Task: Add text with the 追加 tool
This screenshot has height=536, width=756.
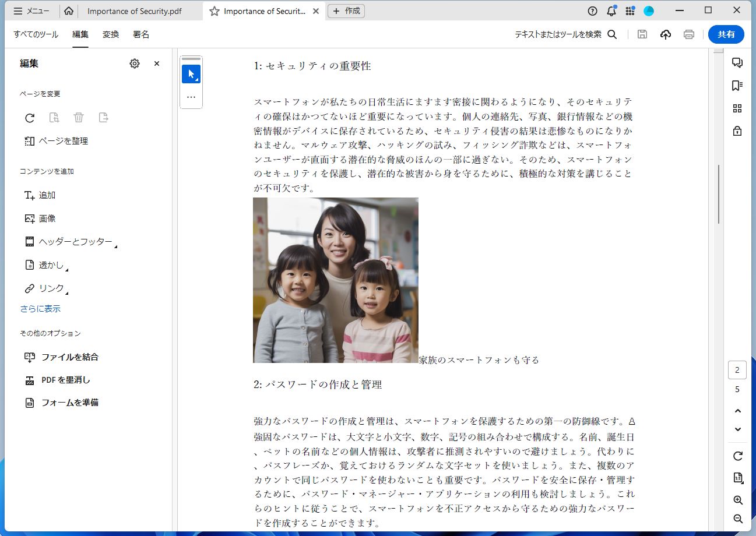Action: coord(47,195)
